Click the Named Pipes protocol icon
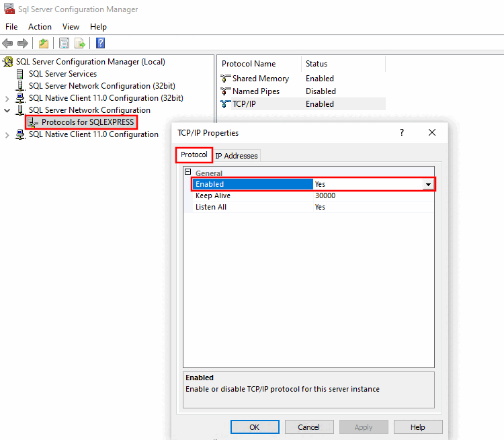 tap(226, 91)
